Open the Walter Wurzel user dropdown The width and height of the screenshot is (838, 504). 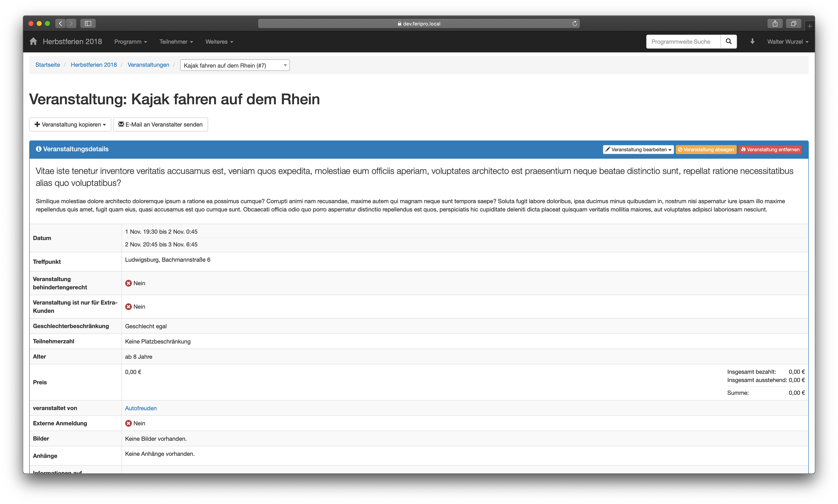787,42
